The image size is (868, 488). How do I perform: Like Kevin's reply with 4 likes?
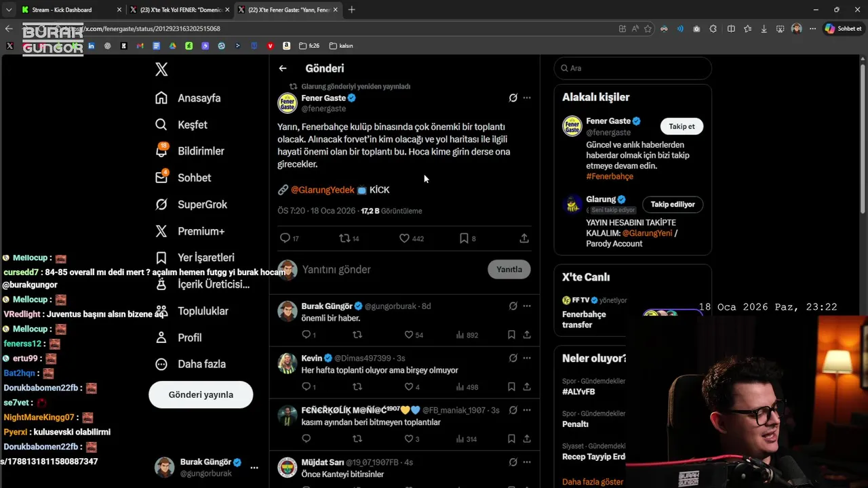pyautogui.click(x=409, y=387)
